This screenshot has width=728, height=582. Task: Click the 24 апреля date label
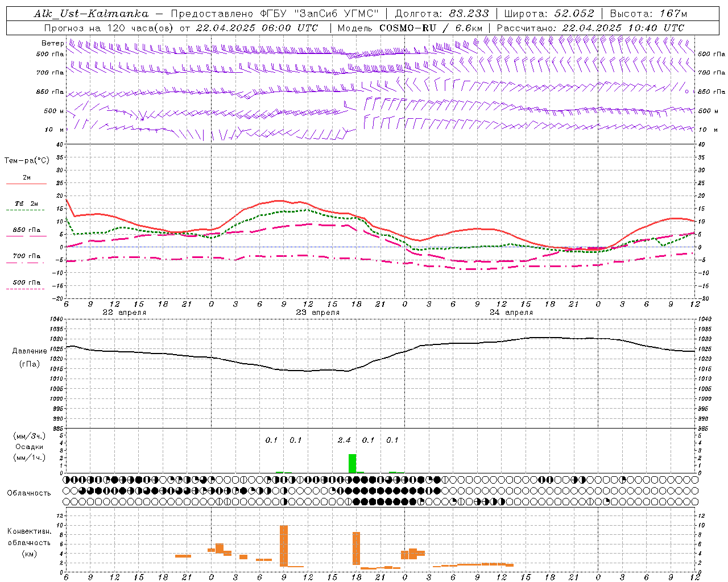[511, 313]
